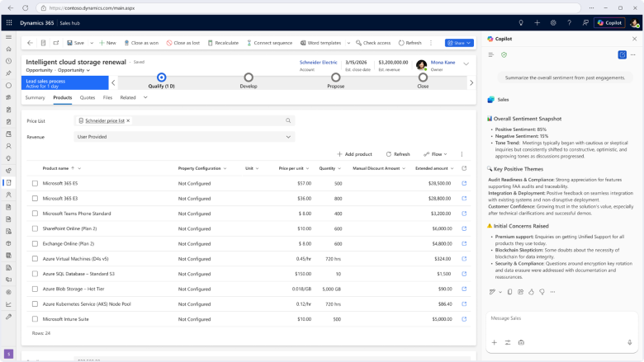644x362 pixels.
Task: Click Close as won
Action: [141, 43]
